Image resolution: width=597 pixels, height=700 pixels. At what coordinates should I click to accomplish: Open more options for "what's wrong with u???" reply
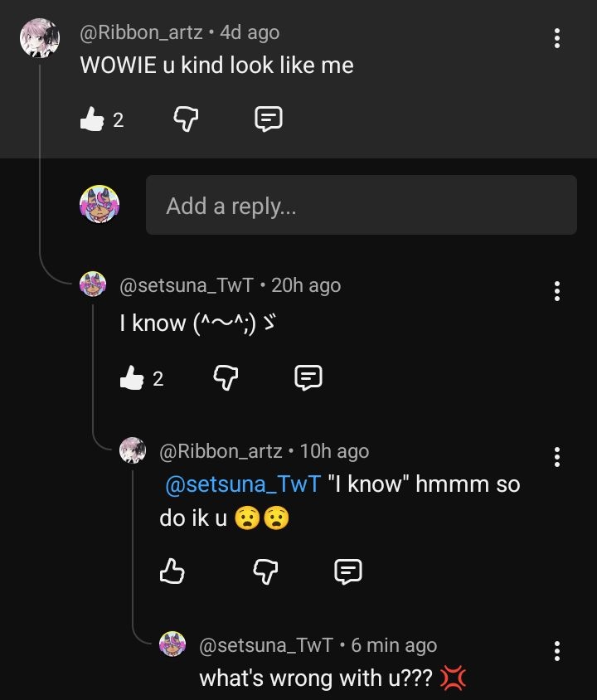click(557, 650)
